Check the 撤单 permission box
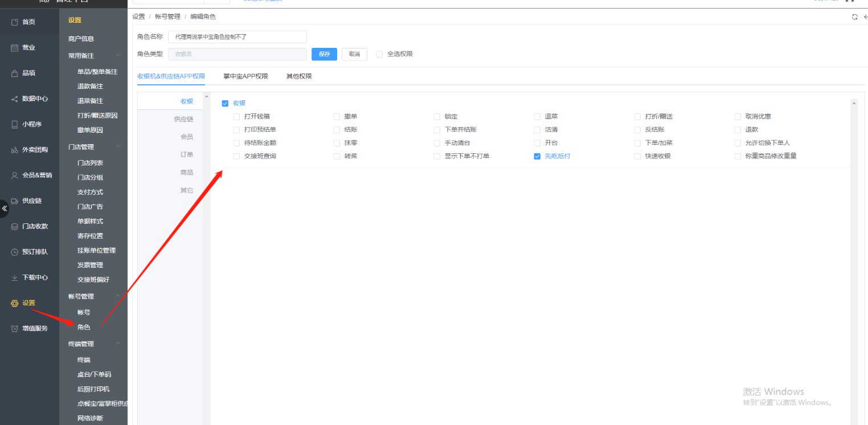The height and width of the screenshot is (425, 868). 337,116
